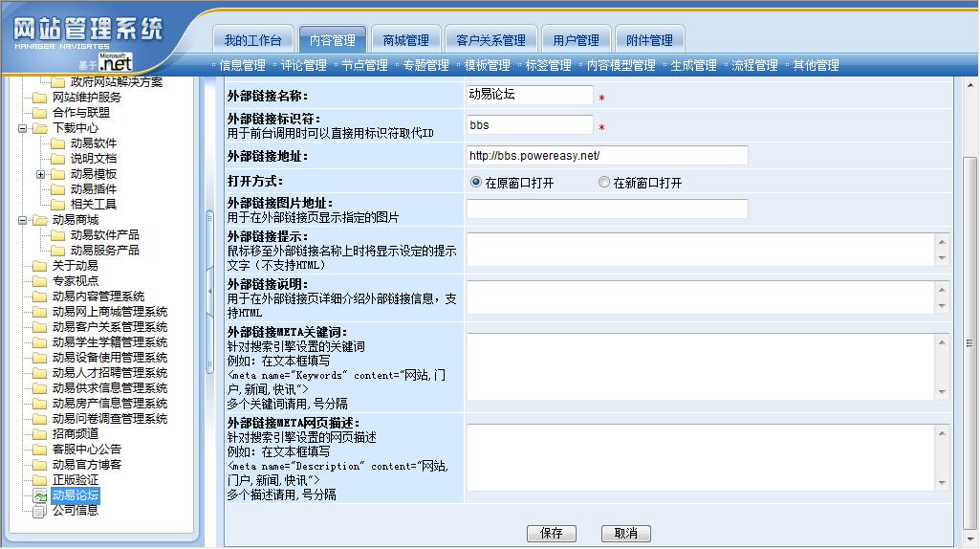Collapse the 动易商城 tree node

pyautogui.click(x=21, y=220)
